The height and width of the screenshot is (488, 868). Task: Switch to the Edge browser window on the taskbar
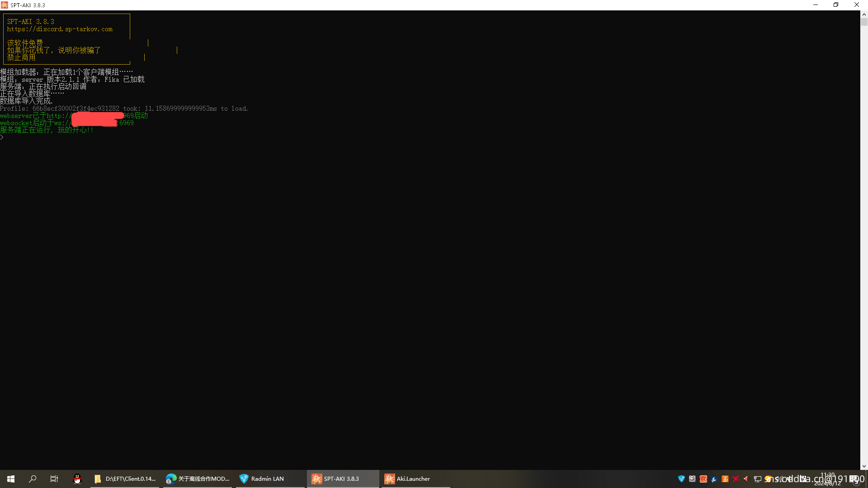[x=198, y=479]
